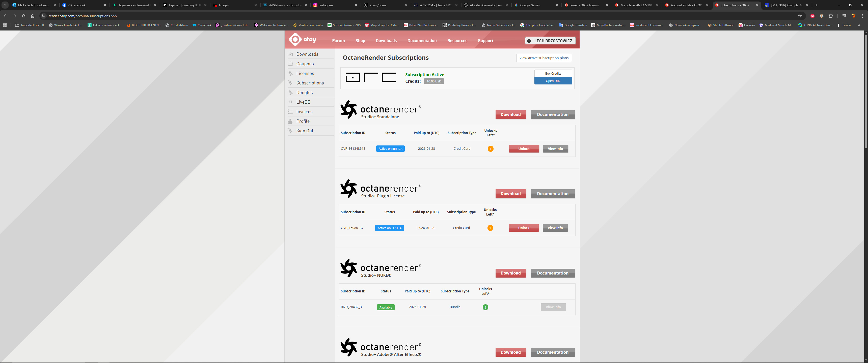This screenshot has width=868, height=363.
Task: Click the browser home button
Action: coord(33,16)
